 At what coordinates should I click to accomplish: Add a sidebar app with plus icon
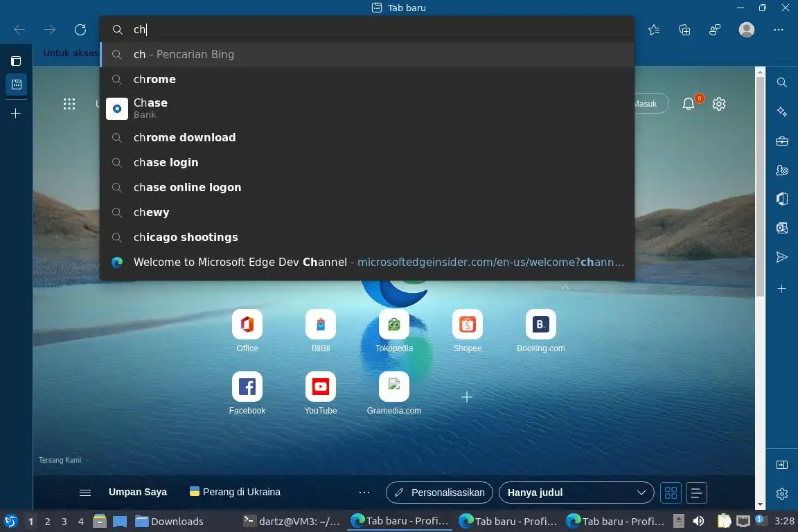pyautogui.click(x=781, y=289)
